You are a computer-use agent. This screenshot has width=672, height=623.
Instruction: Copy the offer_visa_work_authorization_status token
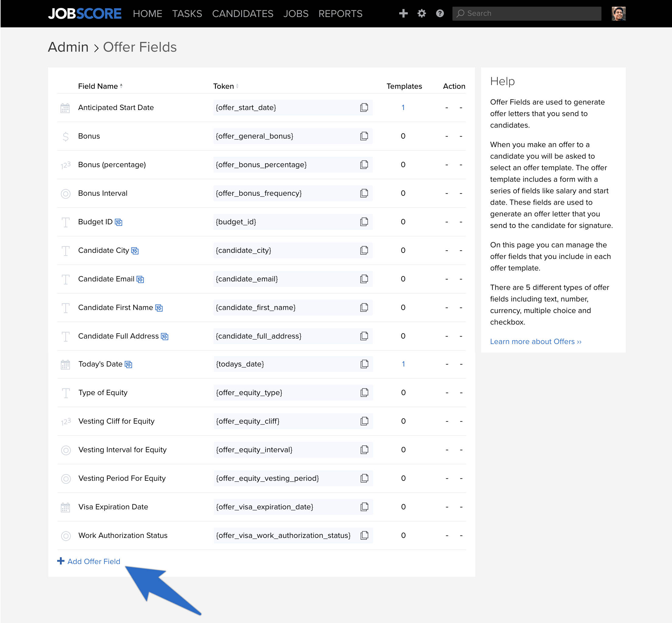(x=364, y=535)
